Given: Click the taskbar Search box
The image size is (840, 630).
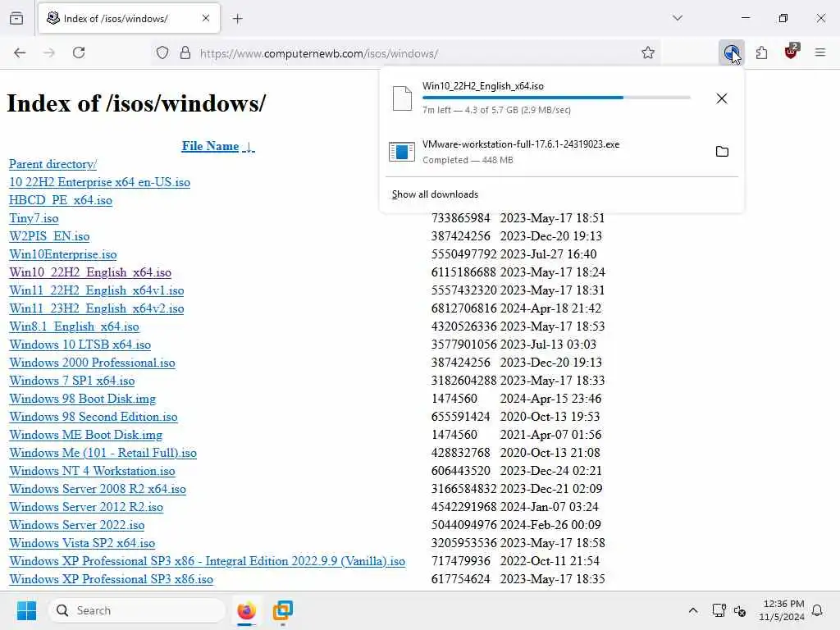Looking at the screenshot, I should tap(137, 610).
